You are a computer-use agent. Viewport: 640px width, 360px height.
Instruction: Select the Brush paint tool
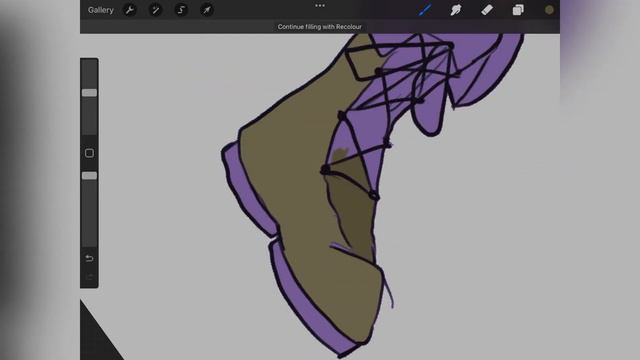(x=425, y=10)
